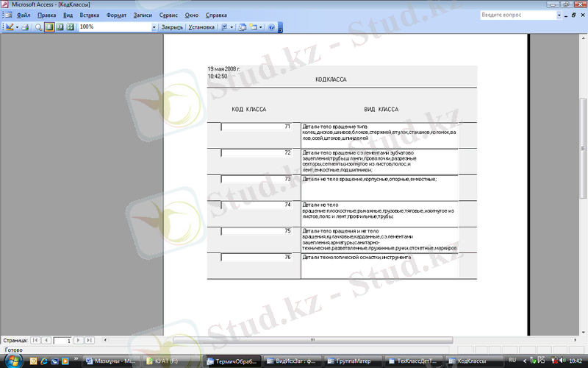Click vertical scrollbar down arrow

click(x=584, y=333)
